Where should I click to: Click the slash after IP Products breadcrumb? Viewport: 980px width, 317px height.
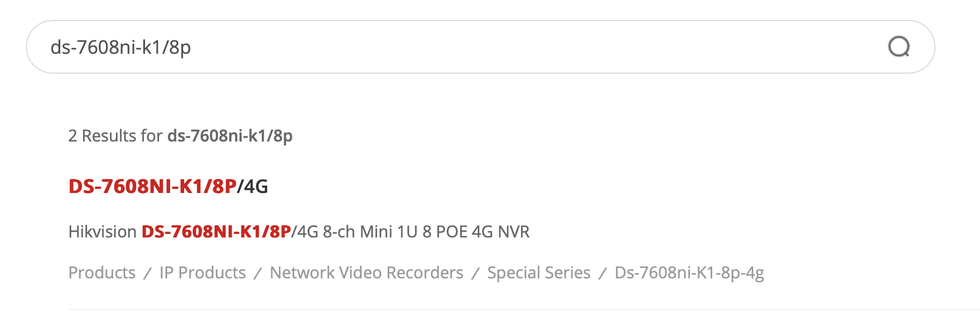[x=257, y=273]
